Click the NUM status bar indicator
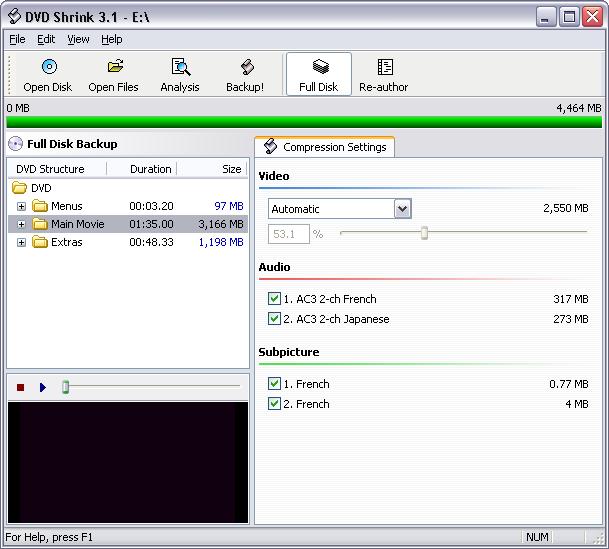 coord(537,537)
